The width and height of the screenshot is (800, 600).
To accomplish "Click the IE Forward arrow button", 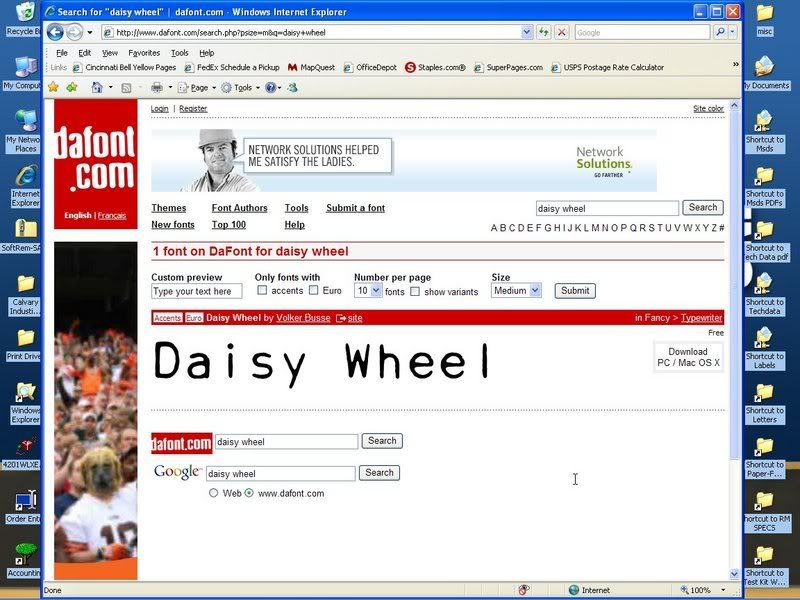I will 74,32.
